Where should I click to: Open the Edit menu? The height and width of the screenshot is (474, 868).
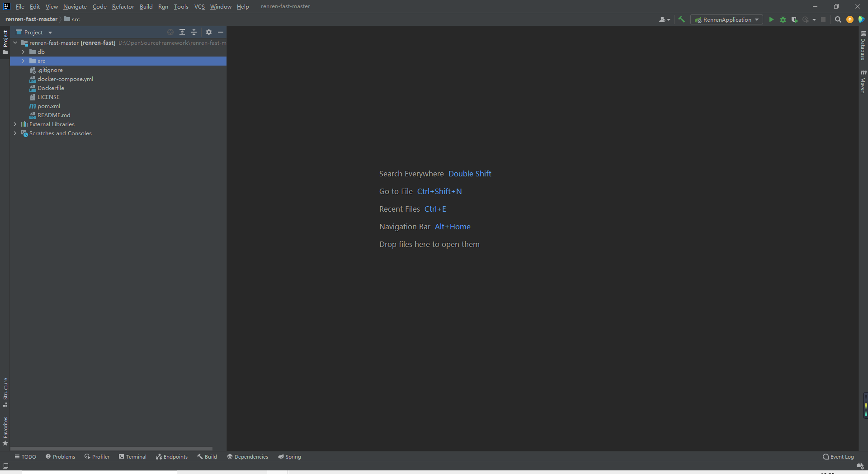pyautogui.click(x=35, y=6)
